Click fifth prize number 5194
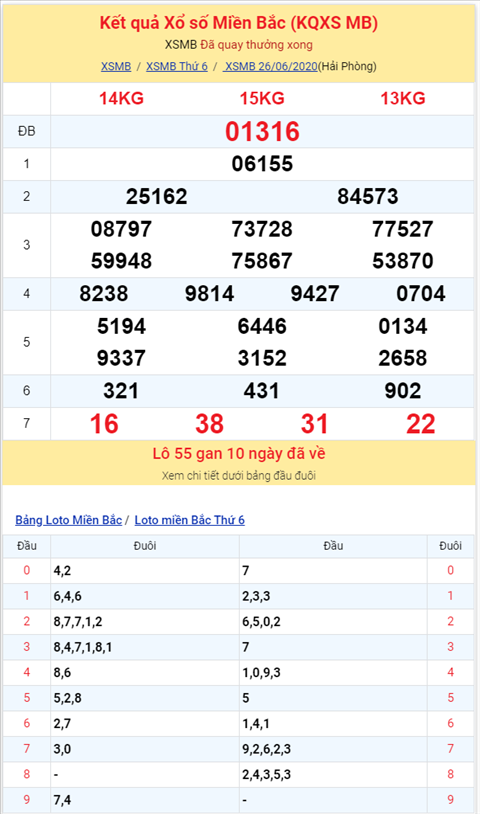Image resolution: width=480 pixels, height=814 pixels. tap(121, 327)
